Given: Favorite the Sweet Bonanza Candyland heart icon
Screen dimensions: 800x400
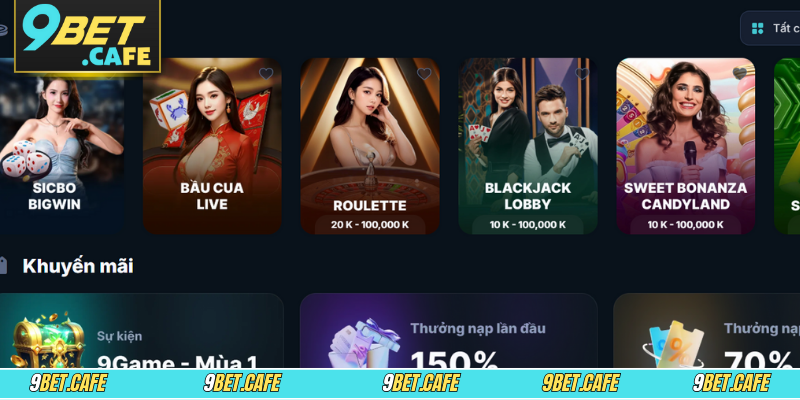Looking at the screenshot, I should (x=740, y=73).
